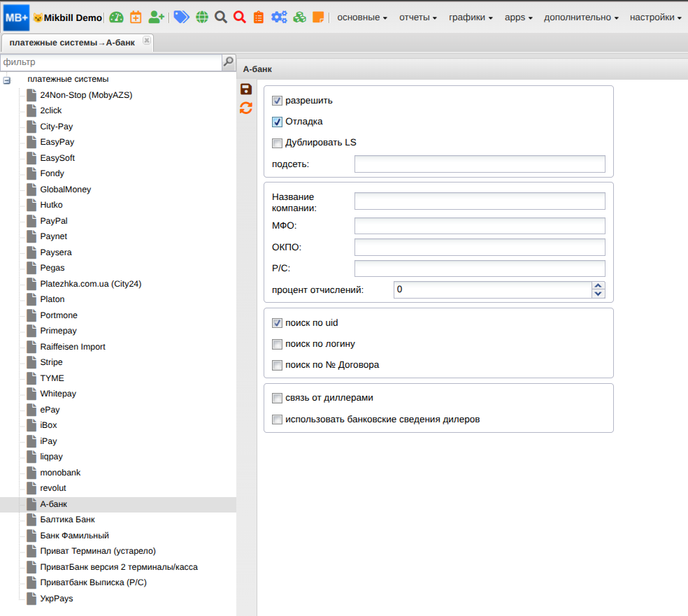Click the PayPal document icon in tree
Image resolution: width=688 pixels, height=616 pixels.
click(x=31, y=221)
